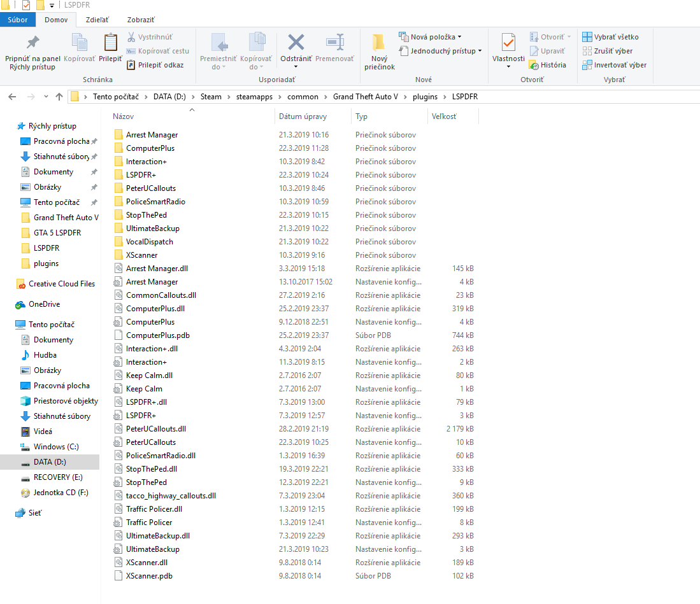Image resolution: width=700 pixels, height=604 pixels.
Task: Select UltimateBackup.dll file
Action: coord(157,536)
